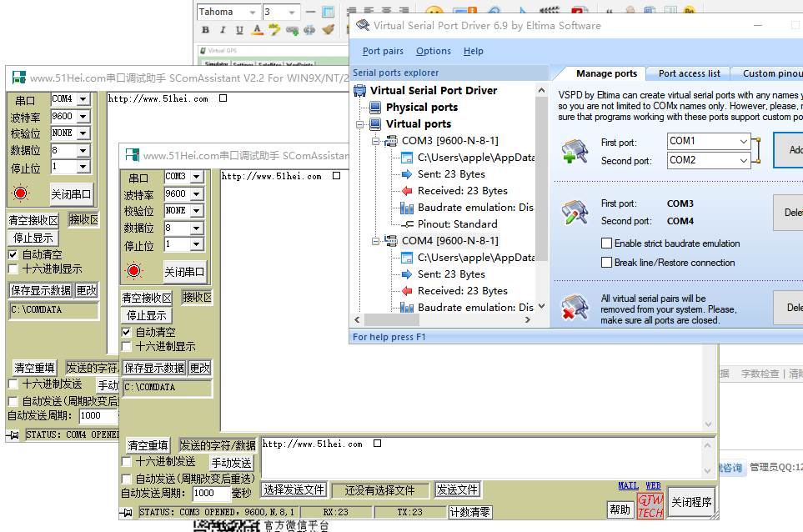This screenshot has width=803, height=532.
Task: Click the Underline formatting icon
Action: 239,30
